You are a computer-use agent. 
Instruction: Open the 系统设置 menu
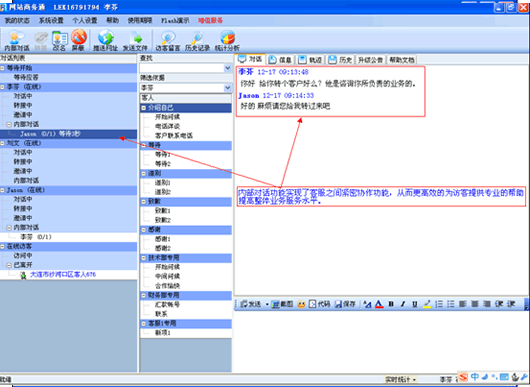[51, 20]
